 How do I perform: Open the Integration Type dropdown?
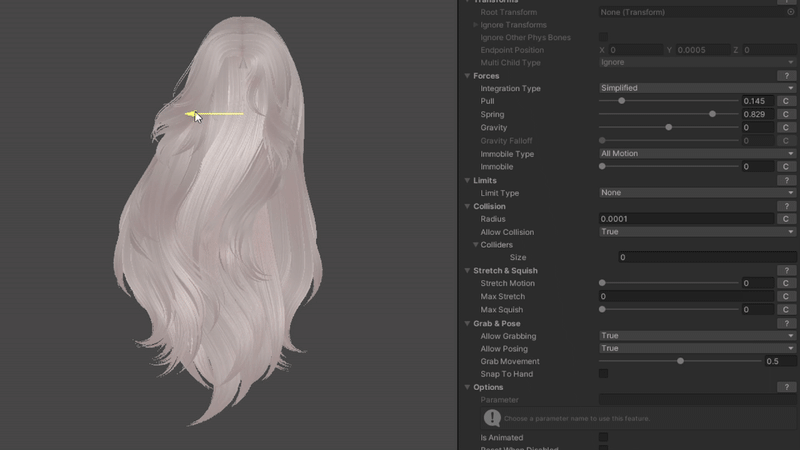pyautogui.click(x=697, y=88)
